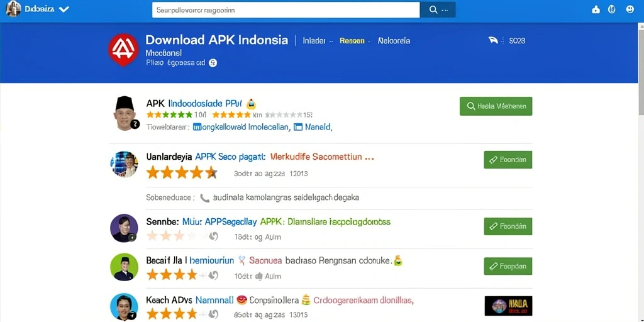Click the Keach ADvs blue avatar
The height and width of the screenshot is (322, 644).
124,307
